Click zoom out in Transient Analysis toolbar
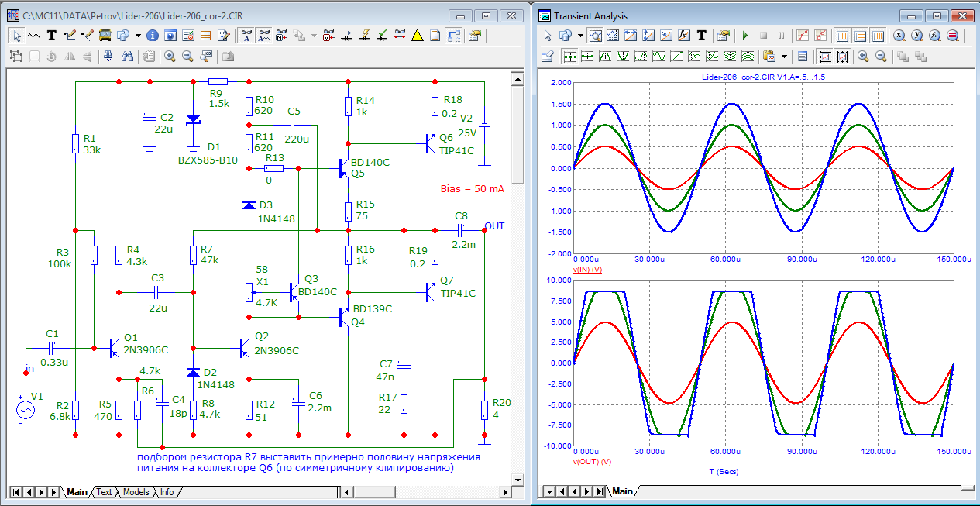Image resolution: width=980 pixels, height=506 pixels. 881,57
